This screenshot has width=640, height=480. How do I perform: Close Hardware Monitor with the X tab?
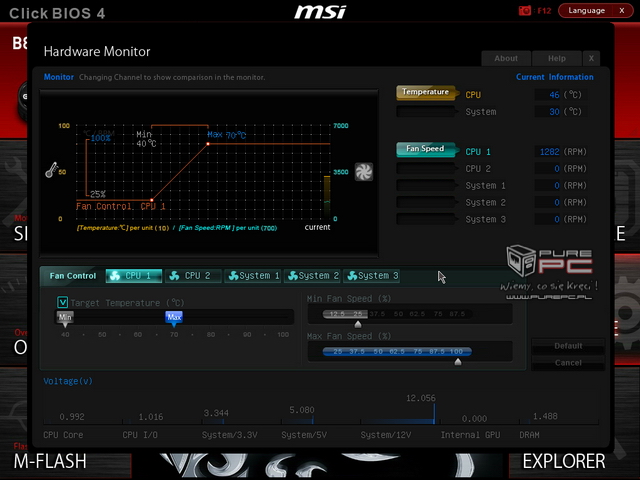coord(591,58)
